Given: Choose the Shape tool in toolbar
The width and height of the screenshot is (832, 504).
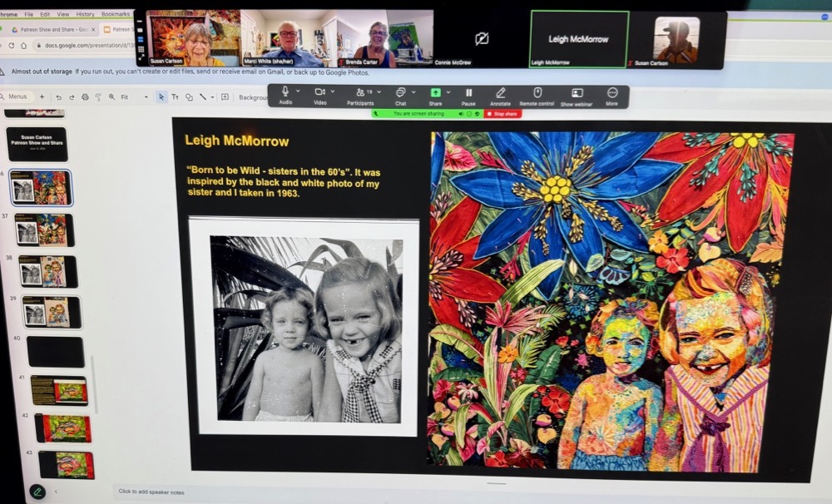Looking at the screenshot, I should (189, 97).
